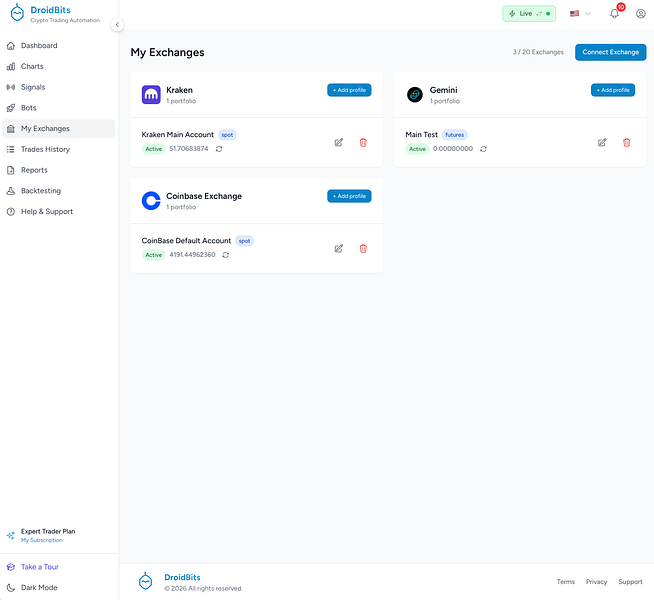Viewport: 654px width, 600px height.
Task: Click balance value 51.70683874
Action: (189, 148)
